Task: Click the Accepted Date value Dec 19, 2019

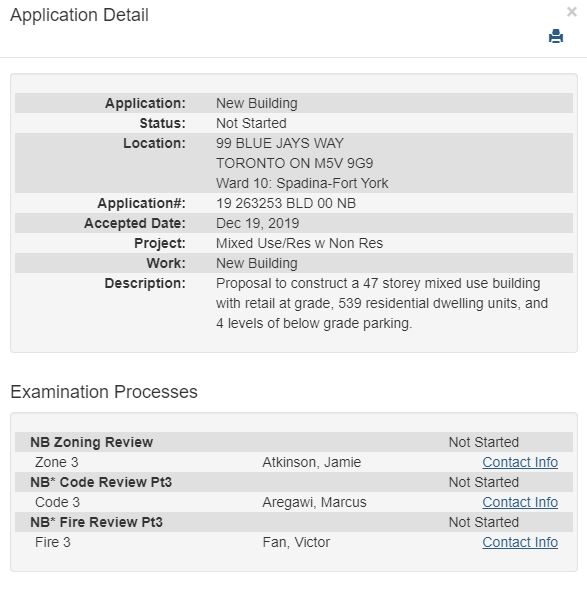Action: (257, 223)
